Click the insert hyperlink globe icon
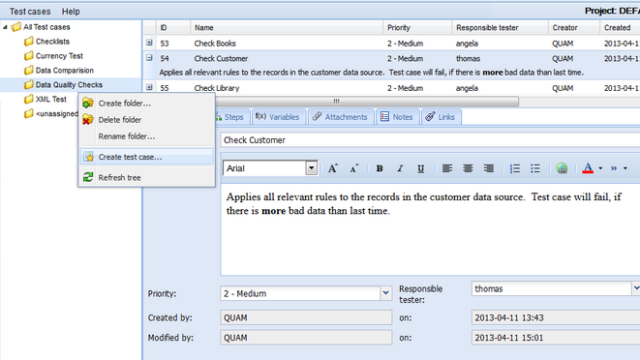The image size is (640, 360). pyautogui.click(x=562, y=168)
